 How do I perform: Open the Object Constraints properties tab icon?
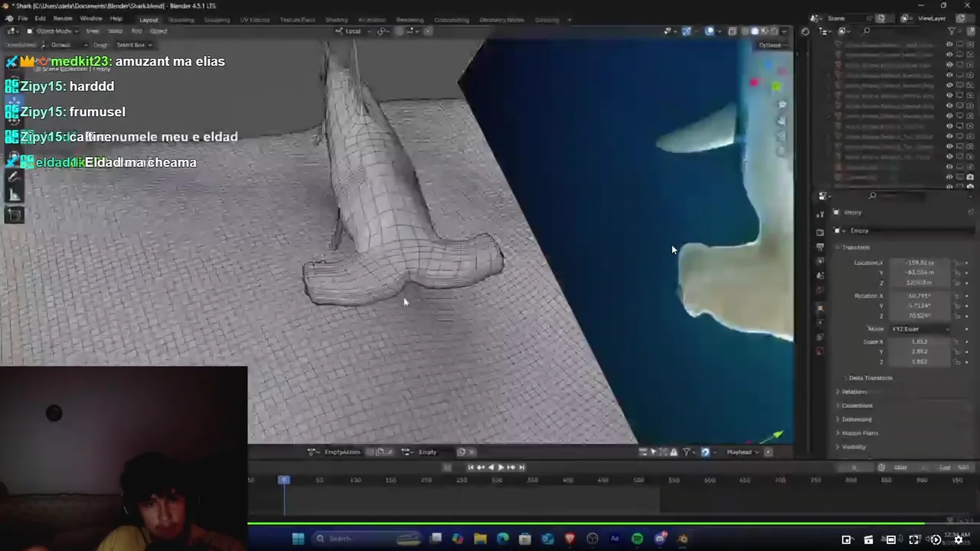tap(820, 337)
